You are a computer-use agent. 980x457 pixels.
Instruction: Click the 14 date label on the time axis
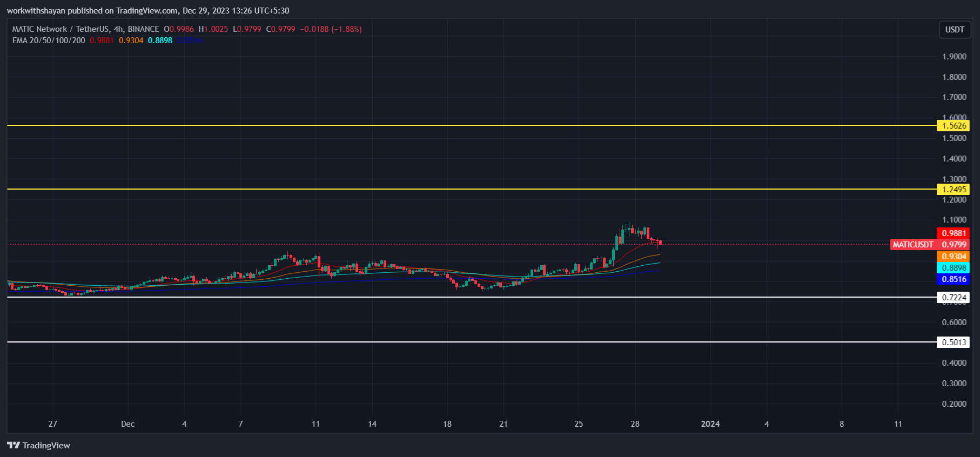click(x=372, y=424)
